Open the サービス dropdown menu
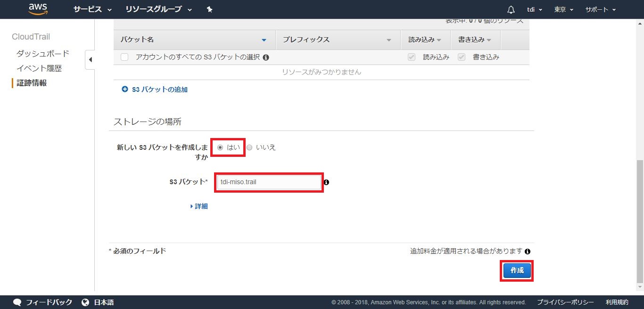The image size is (644, 309). click(92, 9)
